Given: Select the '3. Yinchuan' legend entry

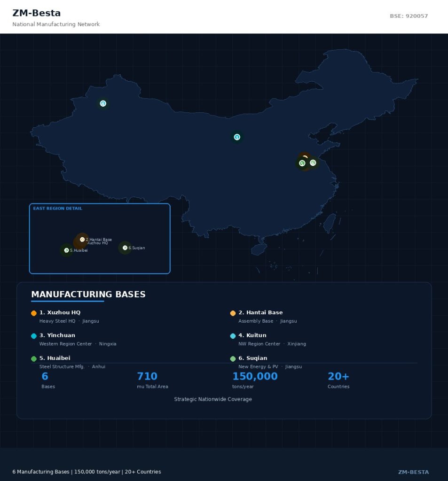Looking at the screenshot, I should click(57, 335).
